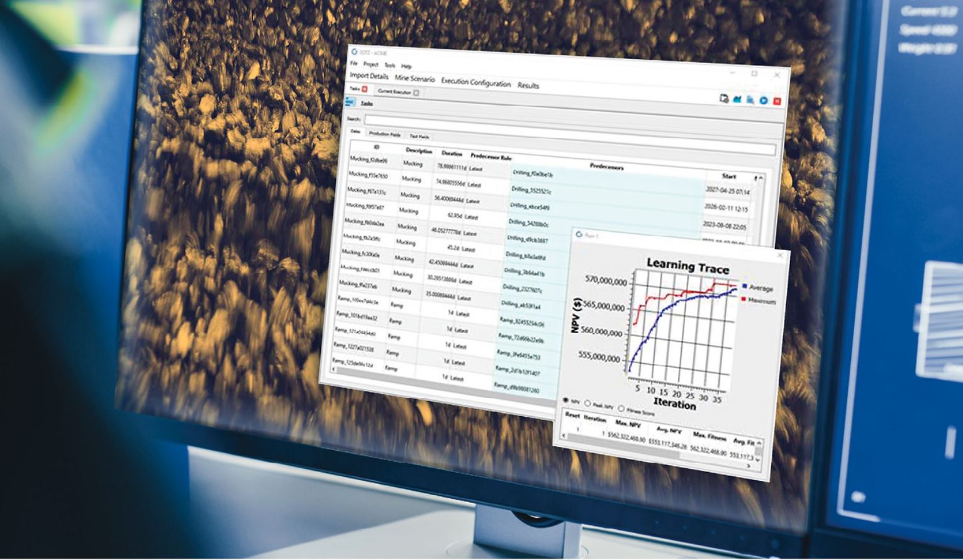Click the blue factory icon in toolbar
963x560 pixels.
(x=737, y=99)
